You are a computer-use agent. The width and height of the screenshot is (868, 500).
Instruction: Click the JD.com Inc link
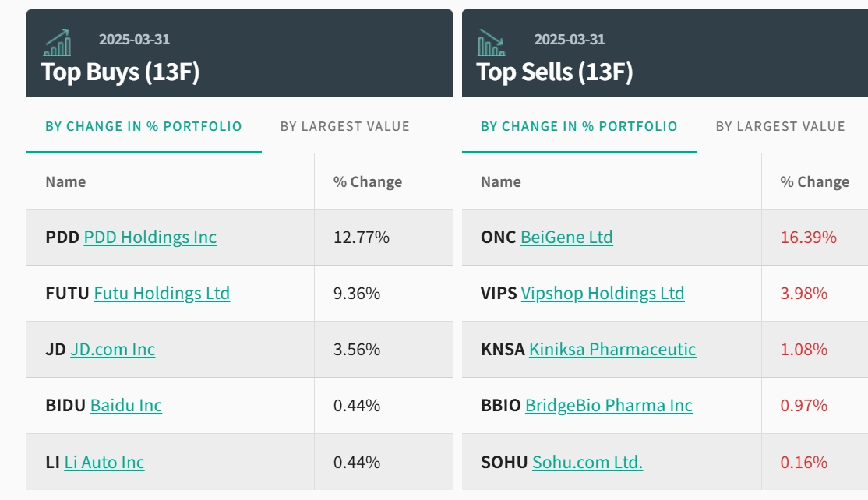click(113, 350)
